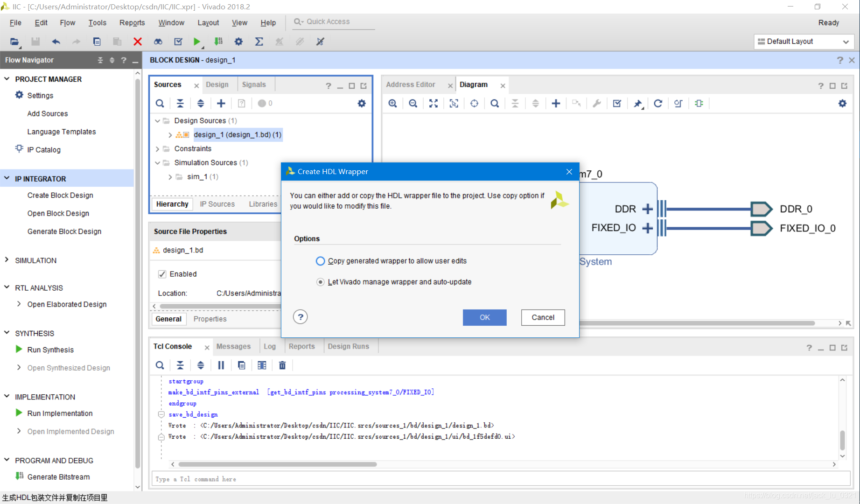Expand sim_1 tree node

pos(170,177)
